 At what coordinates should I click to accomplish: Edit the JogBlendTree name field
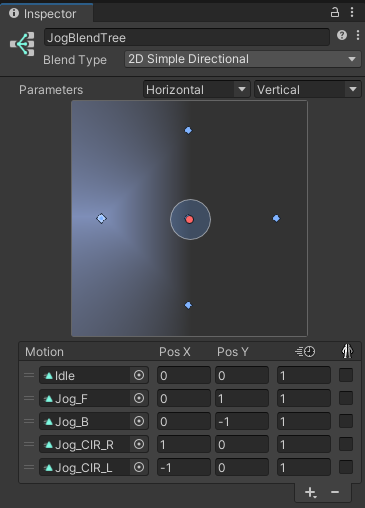(187, 37)
